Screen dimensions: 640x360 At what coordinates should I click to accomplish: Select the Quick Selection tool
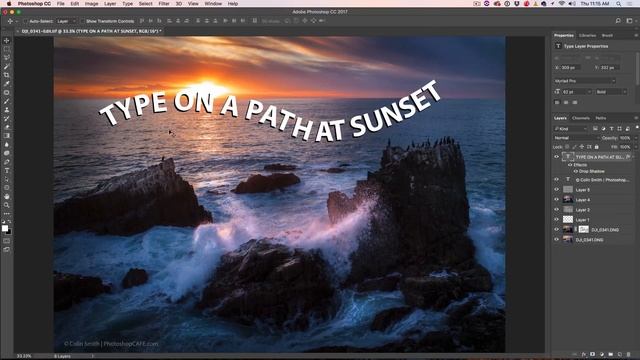(x=7, y=67)
